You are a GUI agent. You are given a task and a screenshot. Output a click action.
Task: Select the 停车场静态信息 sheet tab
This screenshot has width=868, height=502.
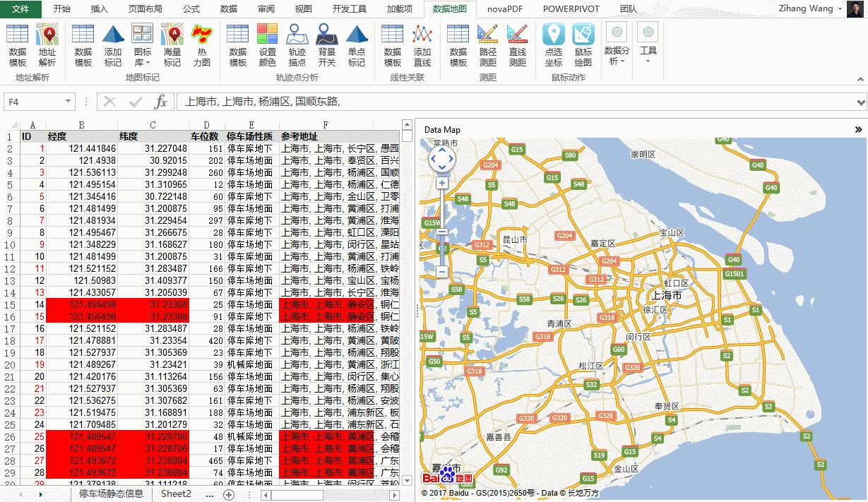111,494
